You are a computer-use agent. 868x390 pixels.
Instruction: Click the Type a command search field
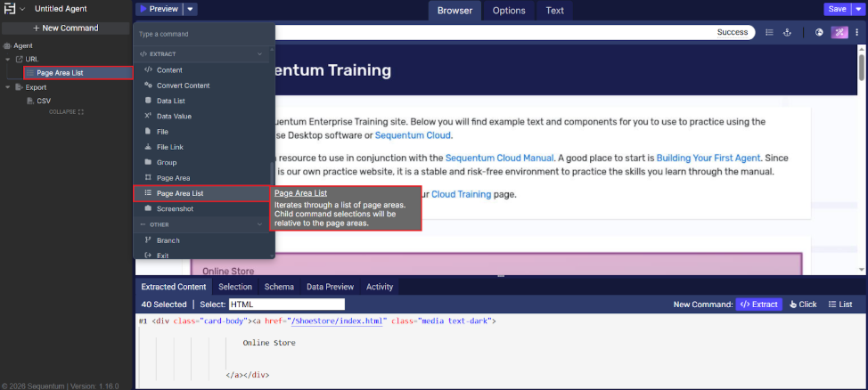pos(203,34)
